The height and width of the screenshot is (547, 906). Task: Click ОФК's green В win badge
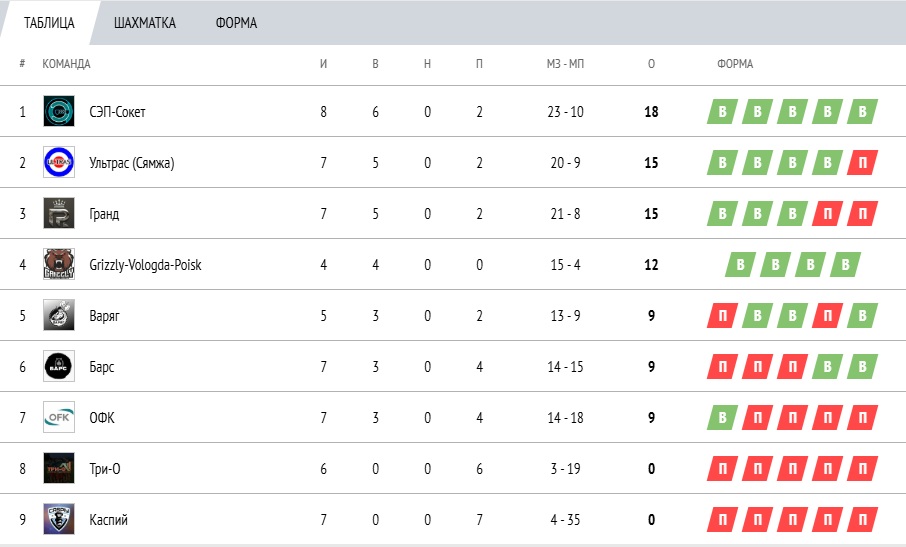tap(722, 418)
